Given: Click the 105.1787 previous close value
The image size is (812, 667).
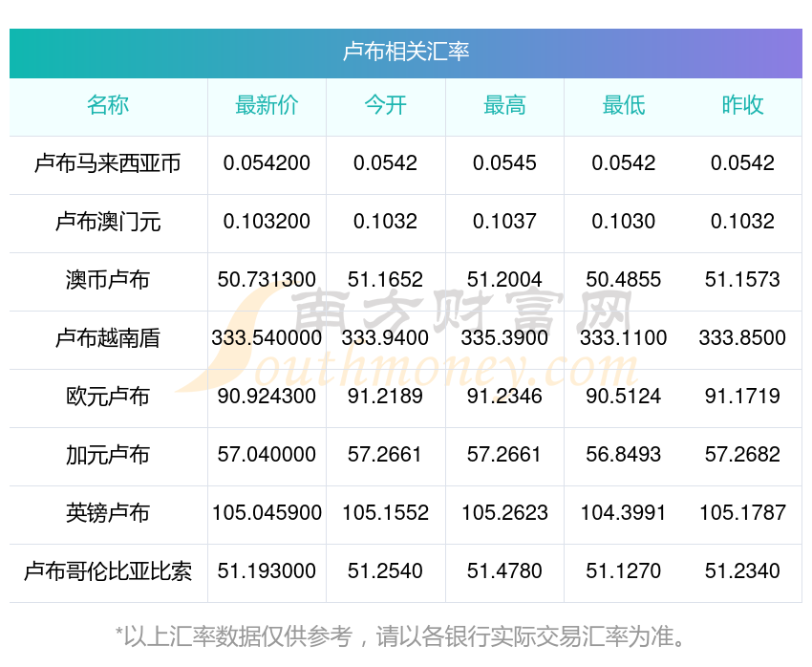Looking at the screenshot, I should tap(742, 513).
